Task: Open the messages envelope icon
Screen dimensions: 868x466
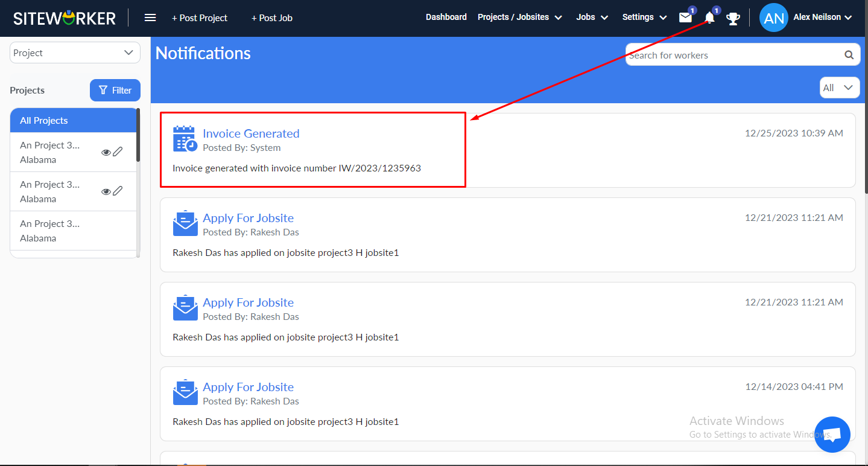Action: pyautogui.click(x=685, y=18)
